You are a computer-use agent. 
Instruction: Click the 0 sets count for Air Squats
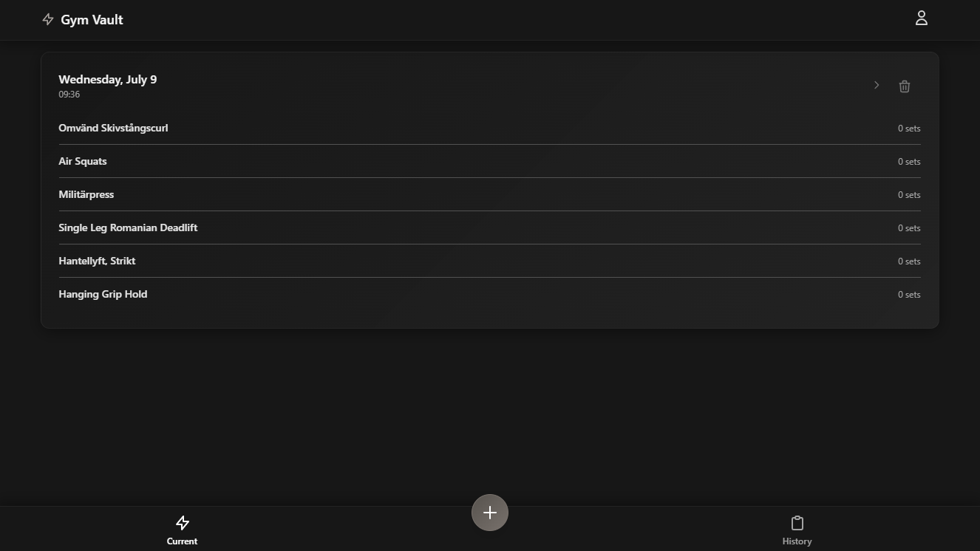909,161
